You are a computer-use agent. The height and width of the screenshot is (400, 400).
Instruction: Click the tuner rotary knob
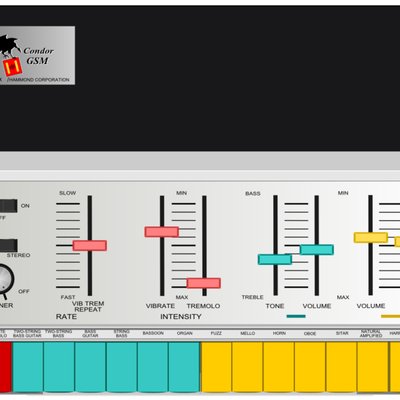click(x=5, y=279)
